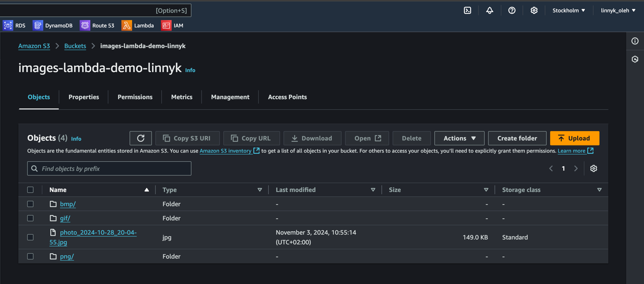Open the DynamoDB service shortcut
644x284 pixels.
click(53, 25)
